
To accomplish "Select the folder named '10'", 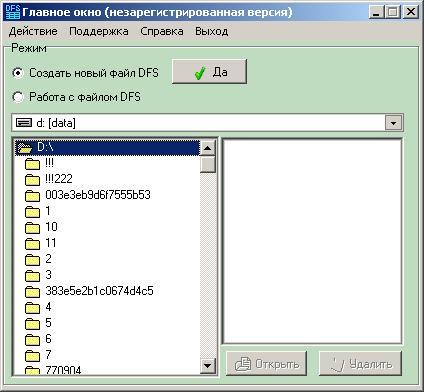I will click(51, 227).
